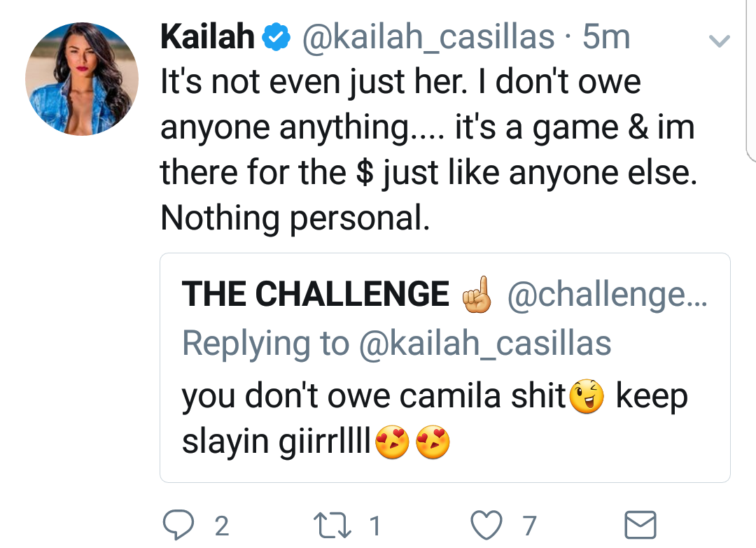Retweet using the arrows icon
The height and width of the screenshot is (548, 756).
(332, 526)
